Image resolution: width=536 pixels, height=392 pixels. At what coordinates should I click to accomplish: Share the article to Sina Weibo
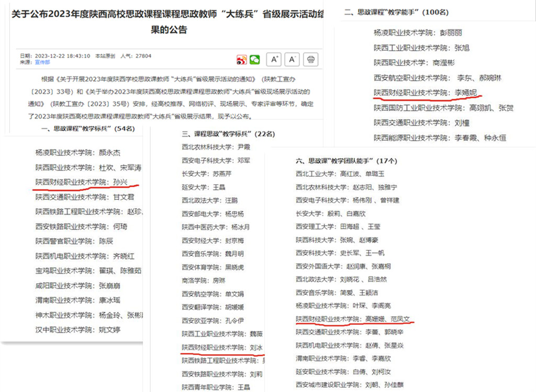(241, 59)
